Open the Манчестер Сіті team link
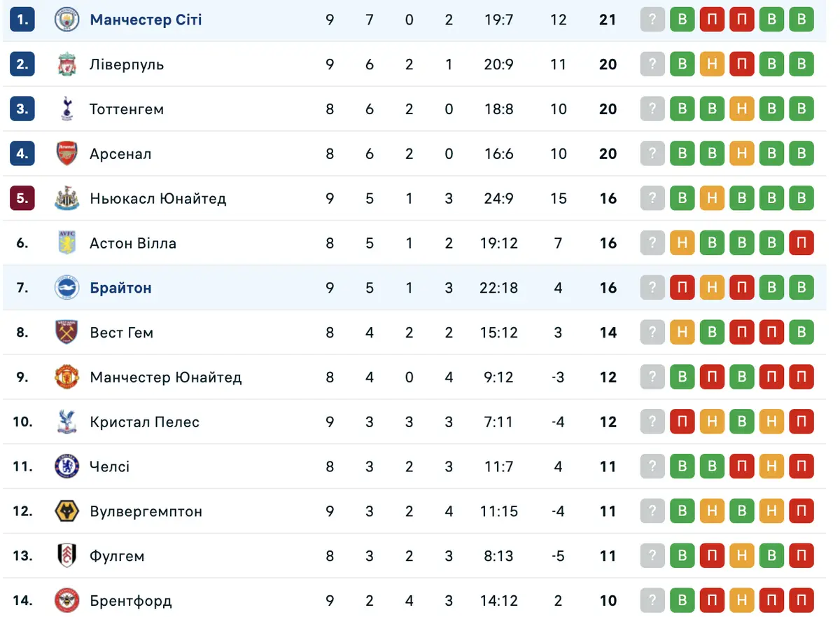The height and width of the screenshot is (617, 840). pyautogui.click(x=146, y=20)
